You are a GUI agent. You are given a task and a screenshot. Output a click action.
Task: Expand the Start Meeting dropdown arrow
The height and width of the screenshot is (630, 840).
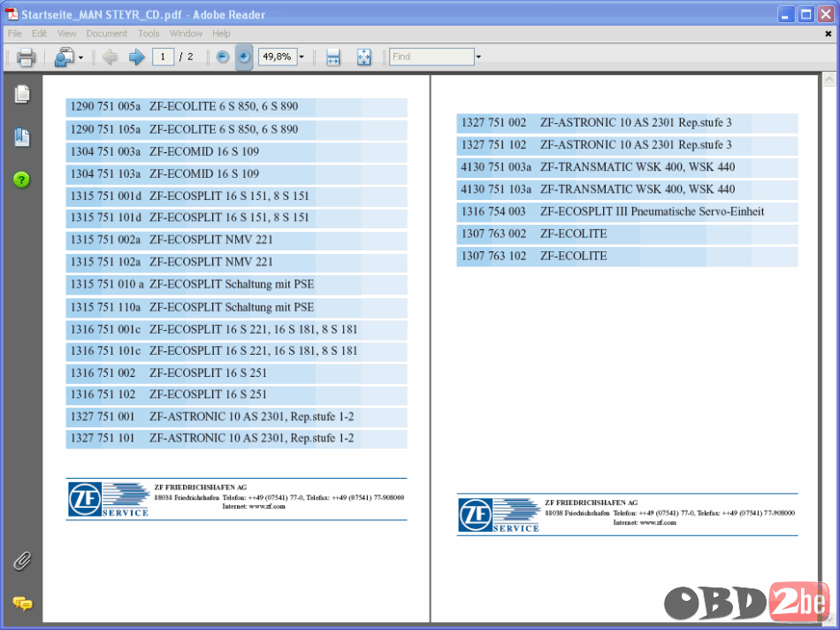click(x=80, y=58)
